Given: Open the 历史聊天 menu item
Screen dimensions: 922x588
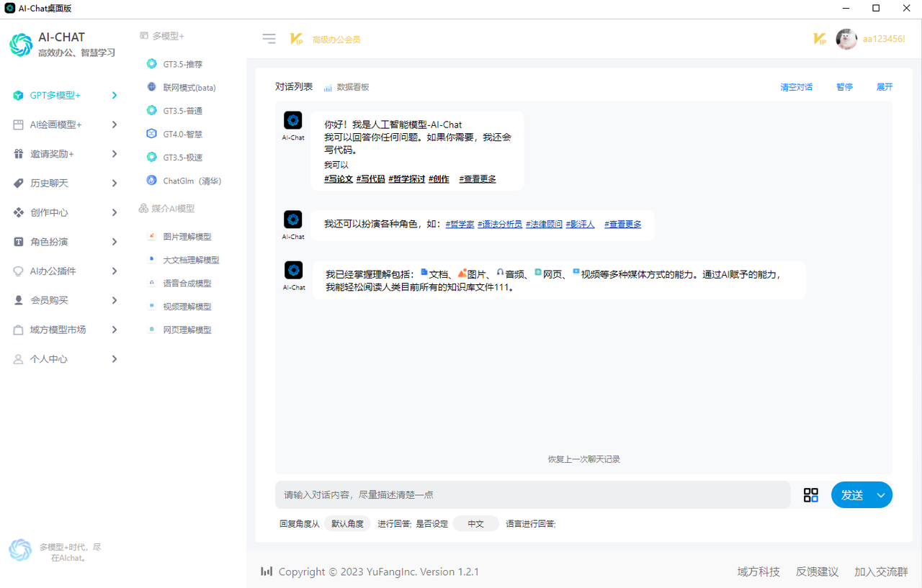Looking at the screenshot, I should (49, 184).
